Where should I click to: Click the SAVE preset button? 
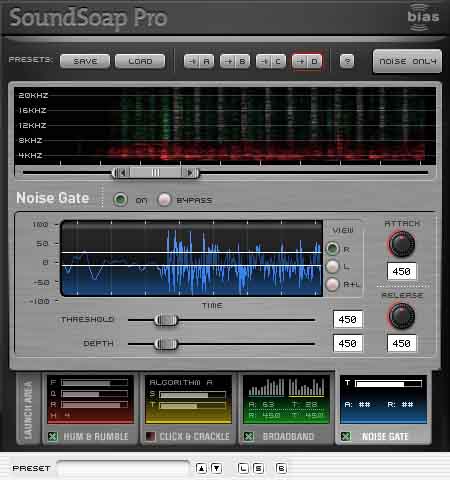pos(85,61)
